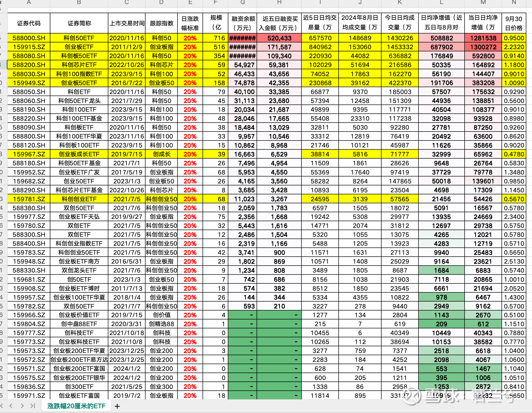Screen dimensions: 532x413
Task: Click the 日涨跌幅标准 header cell
Action: tap(190, 23)
